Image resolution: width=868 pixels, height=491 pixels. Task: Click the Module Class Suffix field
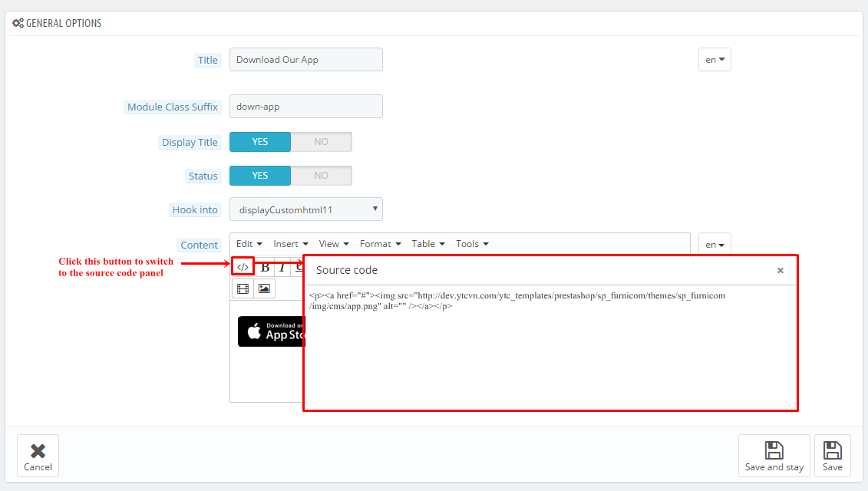(x=306, y=107)
